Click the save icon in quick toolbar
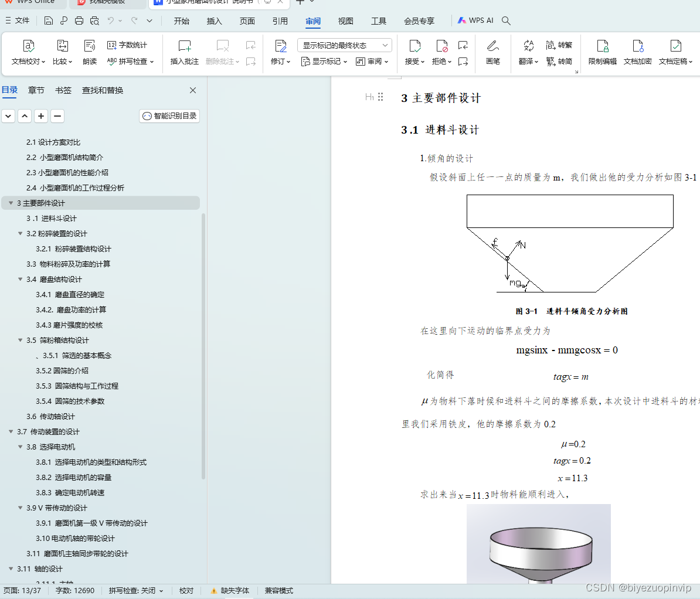The image size is (700, 599). tap(48, 21)
